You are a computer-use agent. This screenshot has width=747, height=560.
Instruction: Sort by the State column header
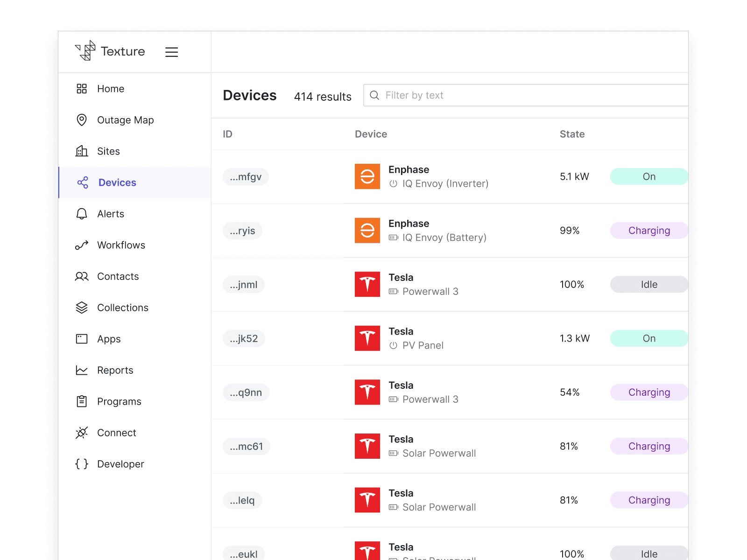pyautogui.click(x=572, y=134)
